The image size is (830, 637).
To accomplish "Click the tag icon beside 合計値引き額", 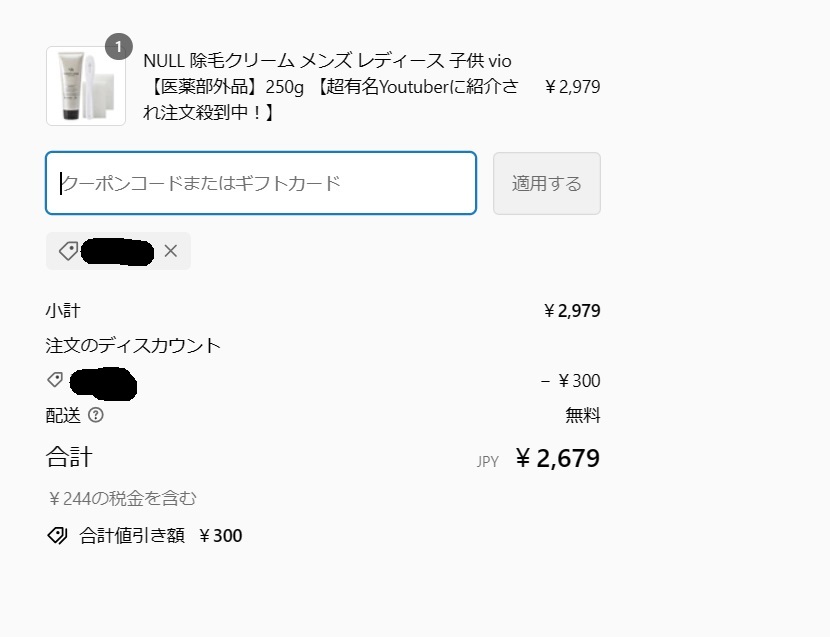I will pyautogui.click(x=57, y=535).
